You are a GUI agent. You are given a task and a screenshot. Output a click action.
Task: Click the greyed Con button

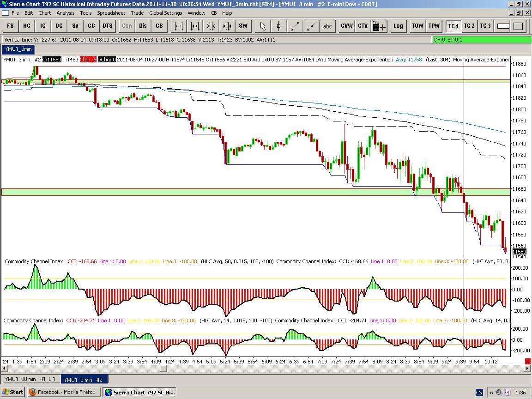127,26
